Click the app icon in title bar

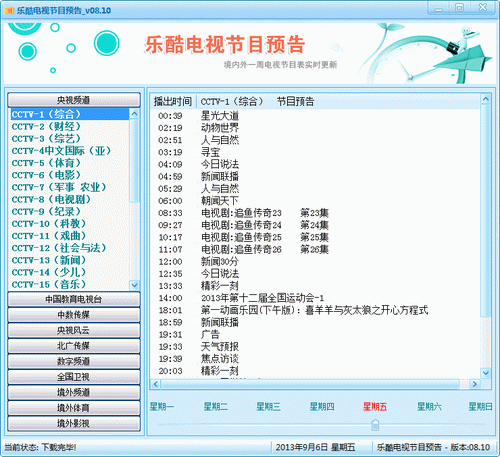8,10
